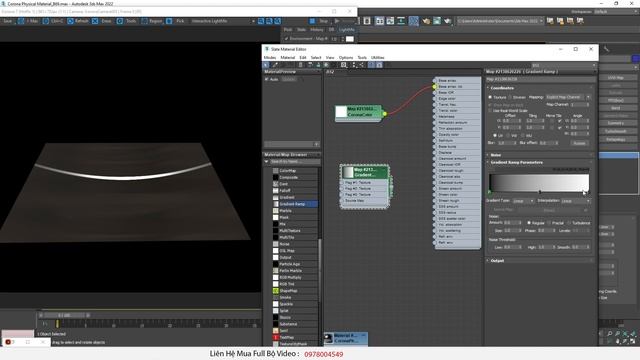Open the Edit menu in Slate Material Editor
Viewport: 640px width, 360px height.
[302, 58]
